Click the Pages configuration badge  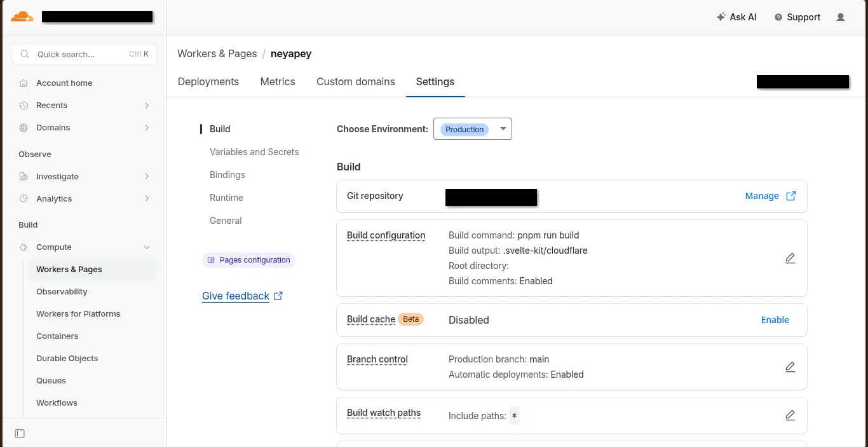248,260
